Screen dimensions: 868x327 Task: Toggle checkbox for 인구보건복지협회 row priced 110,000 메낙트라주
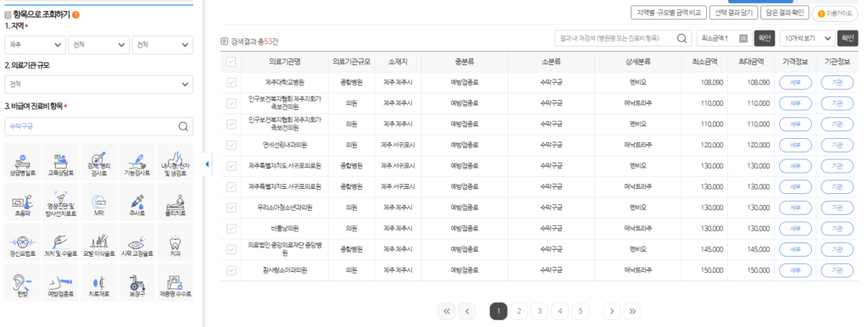point(231,103)
